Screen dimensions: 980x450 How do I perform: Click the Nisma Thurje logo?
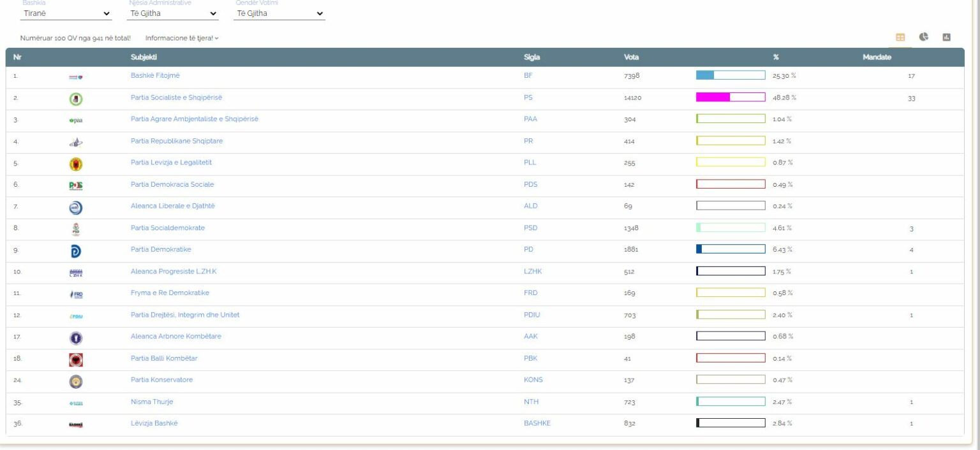coord(76,403)
